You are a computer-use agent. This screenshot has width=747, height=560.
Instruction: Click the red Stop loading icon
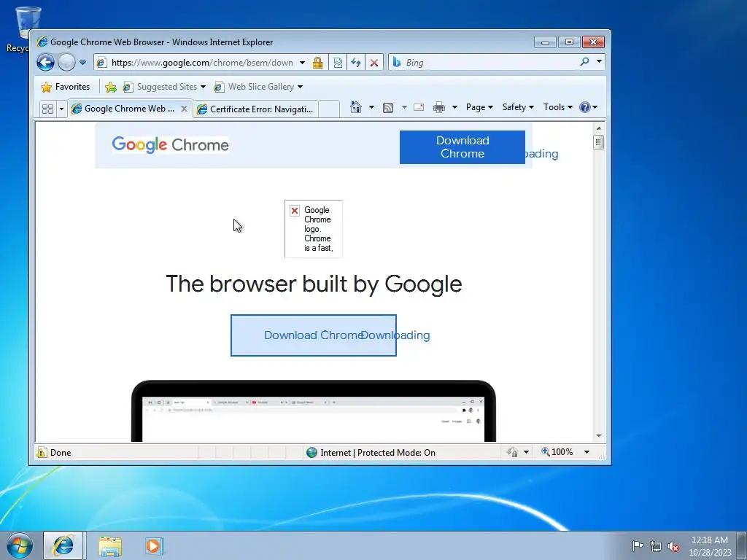pos(374,63)
